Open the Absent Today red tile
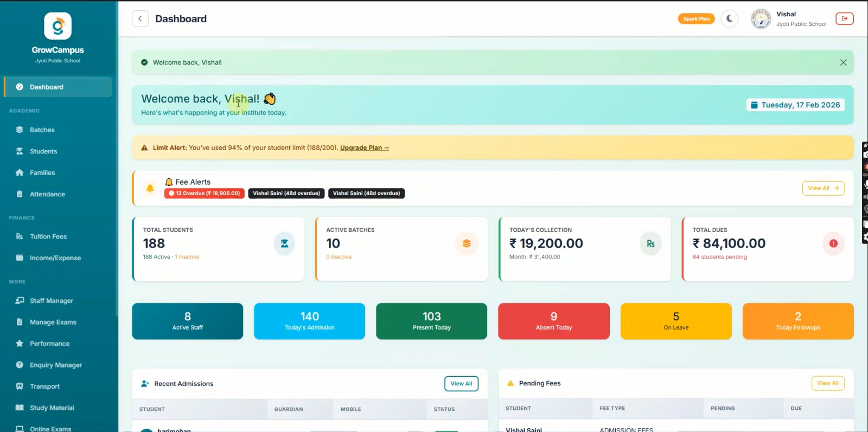 pos(553,321)
